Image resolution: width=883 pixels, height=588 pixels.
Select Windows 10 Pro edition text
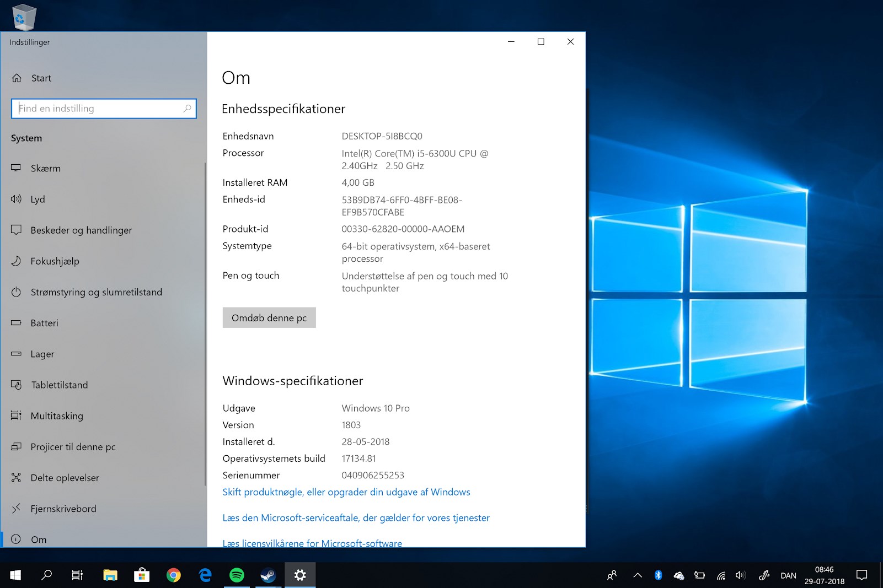click(376, 408)
